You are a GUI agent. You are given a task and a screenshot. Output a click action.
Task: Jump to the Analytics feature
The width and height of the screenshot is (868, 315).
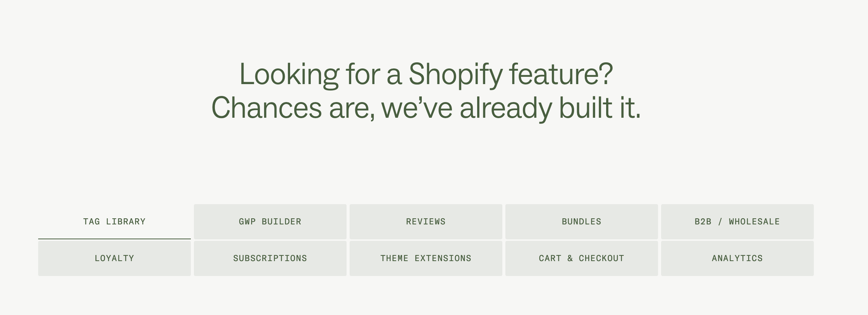pyautogui.click(x=737, y=258)
